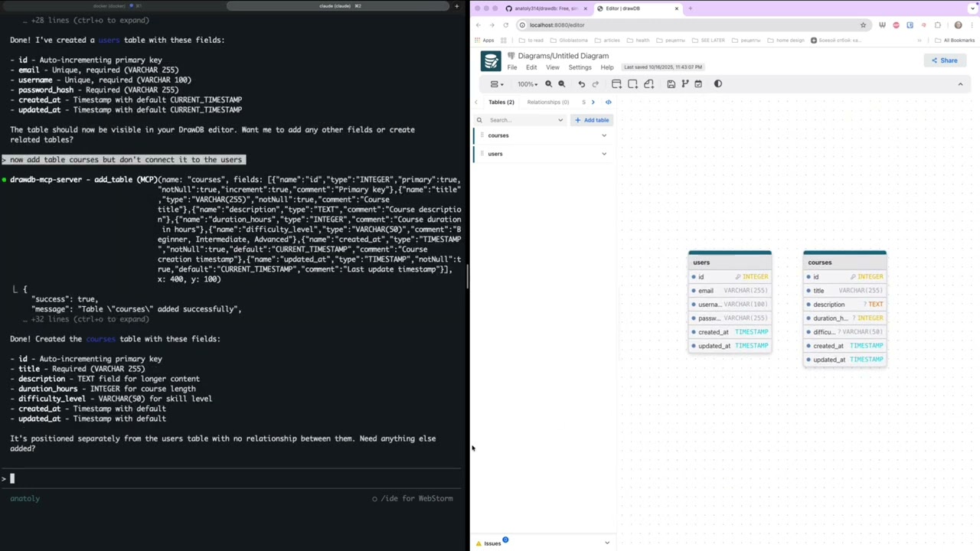This screenshot has width=980, height=551.
Task: Open the 100% zoom level dropdown
Action: [528, 84]
